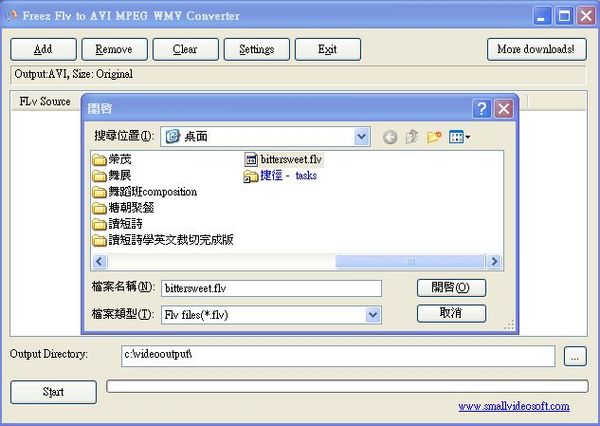Select the 舞展 folder
Screen dimensions: 600x426
[x=112, y=175]
